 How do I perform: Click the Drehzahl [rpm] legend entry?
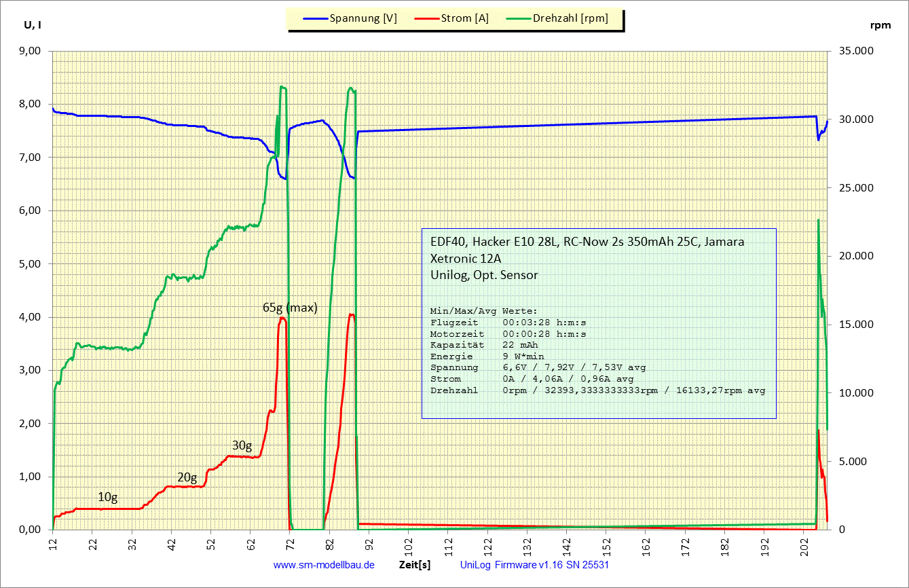(x=570, y=19)
